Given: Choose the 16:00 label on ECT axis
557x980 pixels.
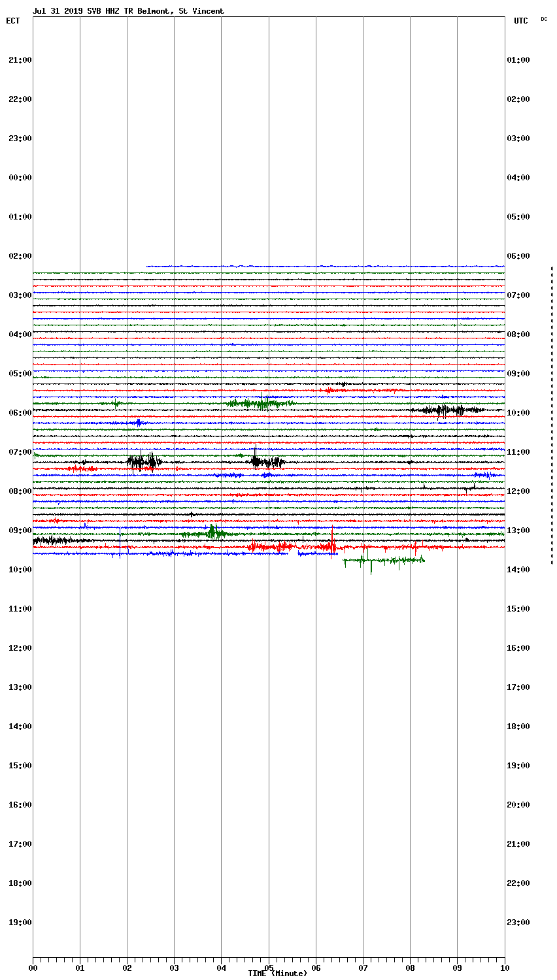Looking at the screenshot, I should [x=20, y=805].
